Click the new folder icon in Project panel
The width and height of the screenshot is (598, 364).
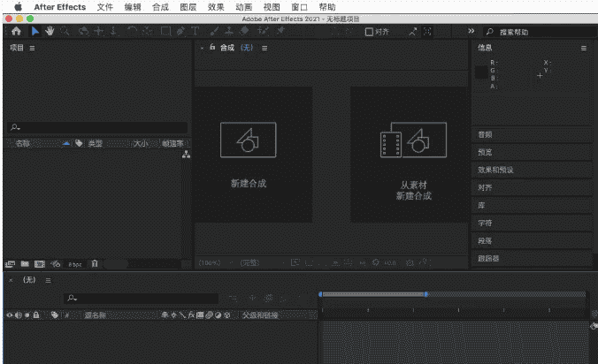pyautogui.click(x=25, y=263)
